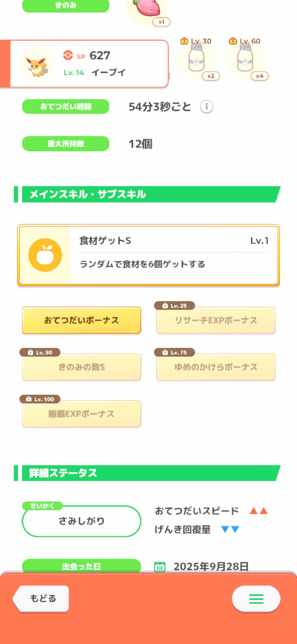Tap the Lv. 60 locked milk bottle ingredient
This screenshot has width=297, height=644.
[x=245, y=59]
